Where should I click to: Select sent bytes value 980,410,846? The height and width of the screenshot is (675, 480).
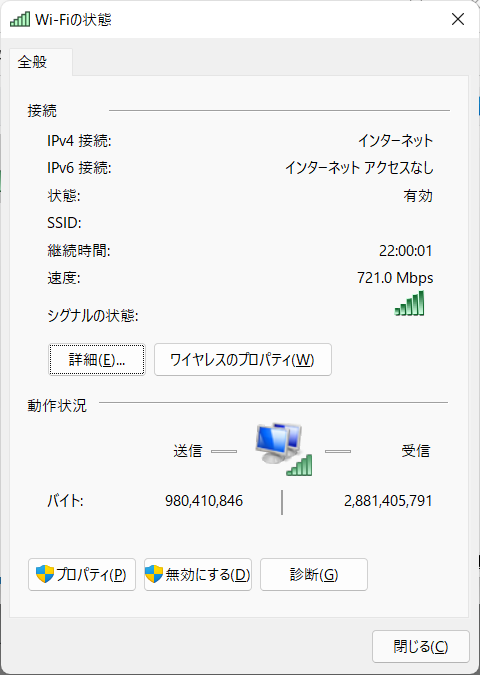(x=204, y=501)
